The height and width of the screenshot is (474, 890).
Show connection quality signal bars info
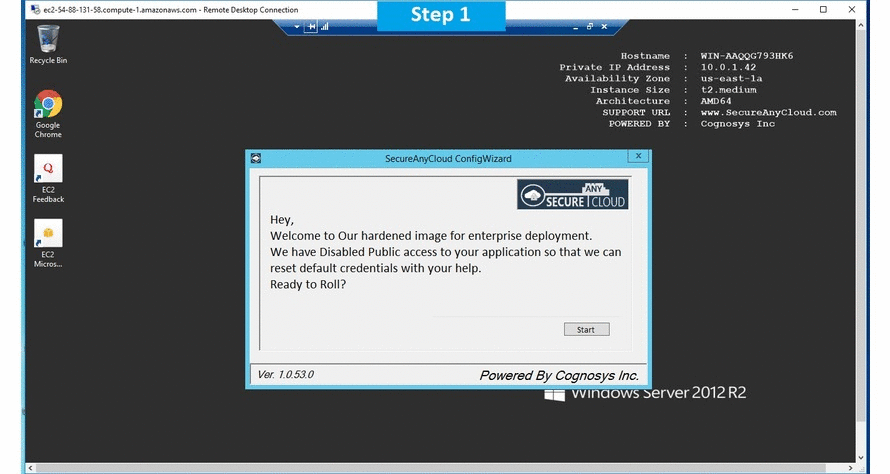click(325, 27)
